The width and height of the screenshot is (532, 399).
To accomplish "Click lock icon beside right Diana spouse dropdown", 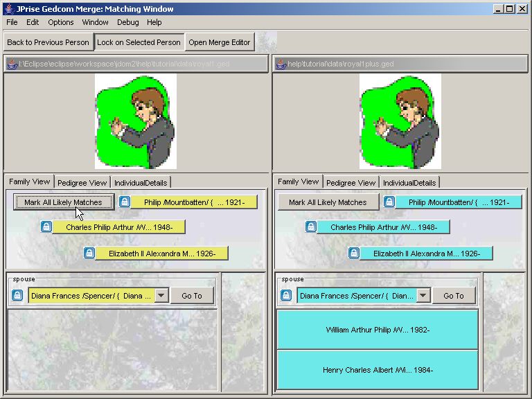I will pyautogui.click(x=287, y=296).
